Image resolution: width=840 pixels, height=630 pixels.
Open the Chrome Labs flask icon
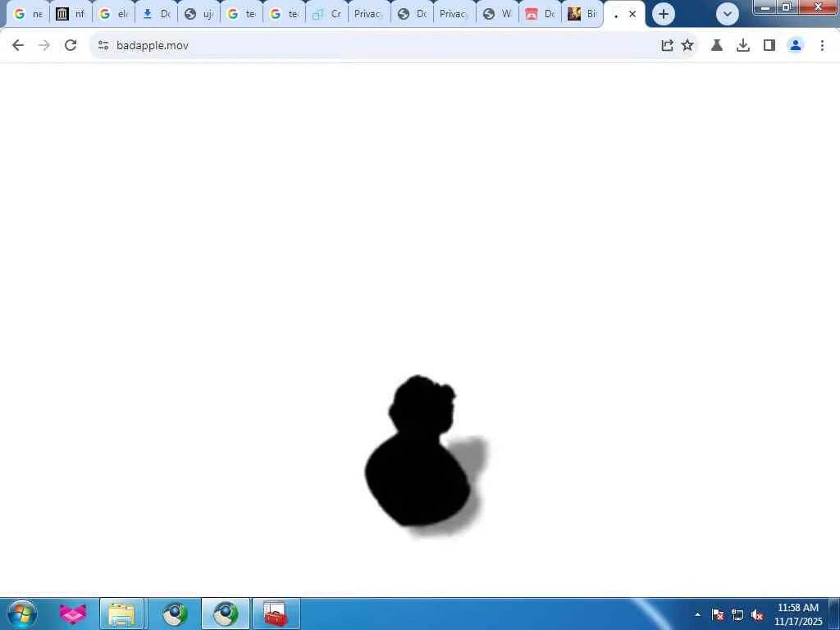(717, 46)
